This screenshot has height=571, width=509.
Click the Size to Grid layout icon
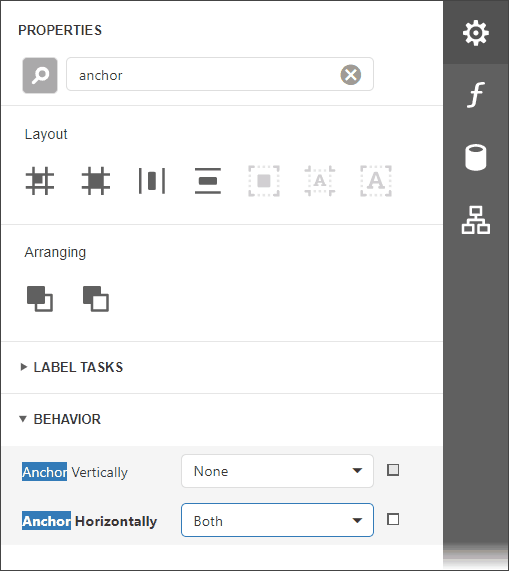pyautogui.click(x=96, y=181)
